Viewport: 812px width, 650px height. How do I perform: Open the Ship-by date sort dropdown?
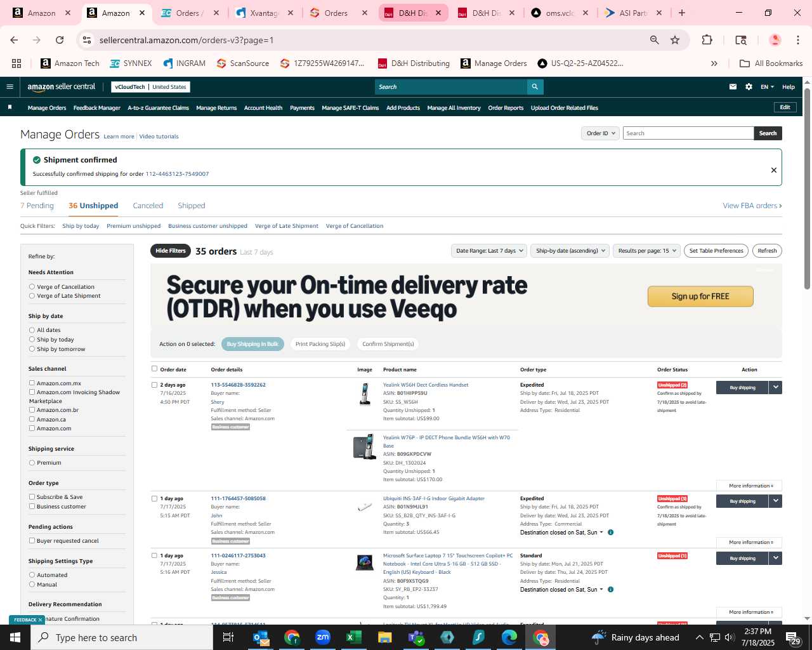570,251
